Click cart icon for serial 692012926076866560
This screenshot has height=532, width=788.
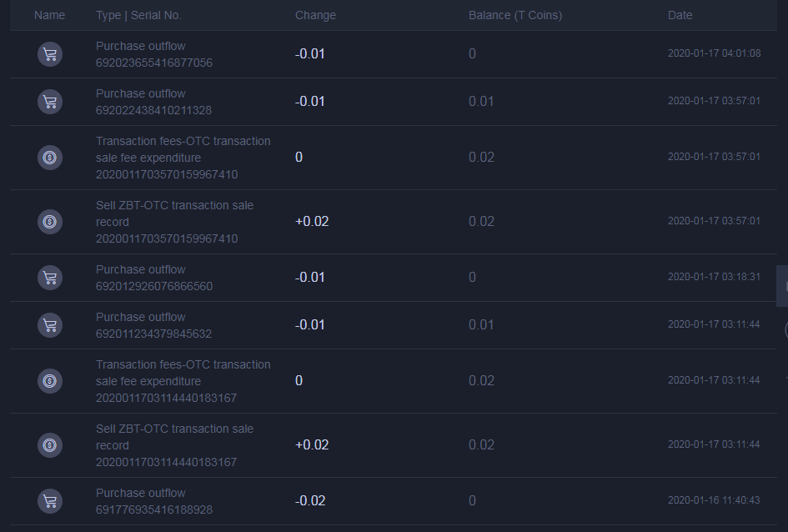pos(50,278)
